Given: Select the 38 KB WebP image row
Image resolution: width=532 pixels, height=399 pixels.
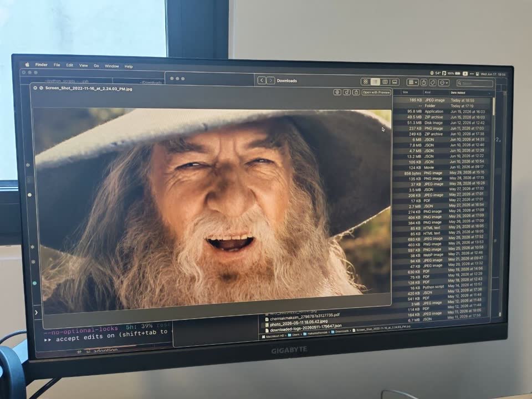Looking at the screenshot, I should (x=442, y=255).
